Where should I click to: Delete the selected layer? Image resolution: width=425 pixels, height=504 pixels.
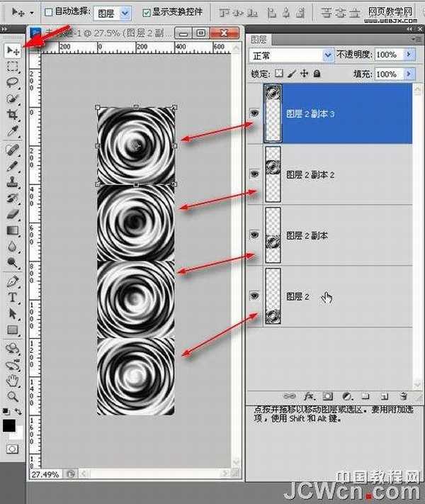(x=404, y=396)
